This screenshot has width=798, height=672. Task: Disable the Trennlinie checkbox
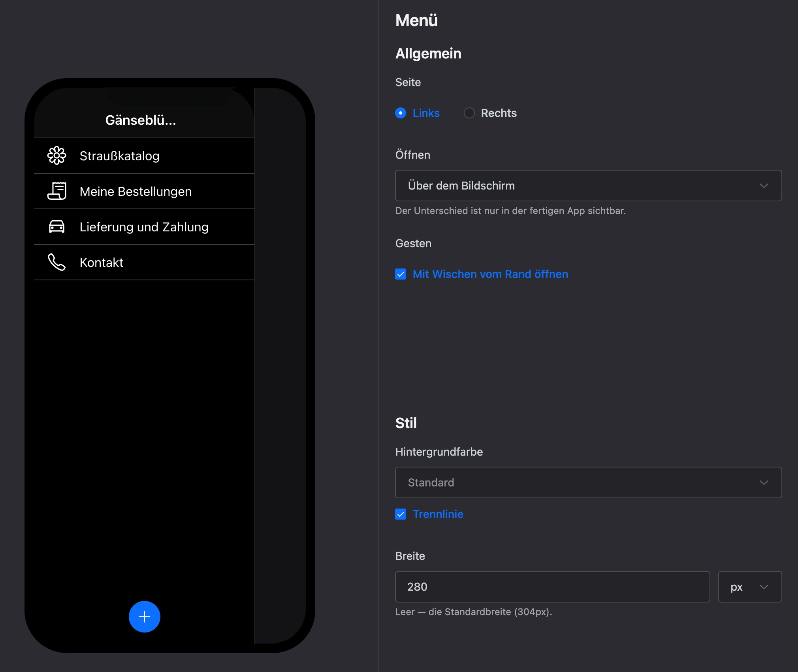401,514
